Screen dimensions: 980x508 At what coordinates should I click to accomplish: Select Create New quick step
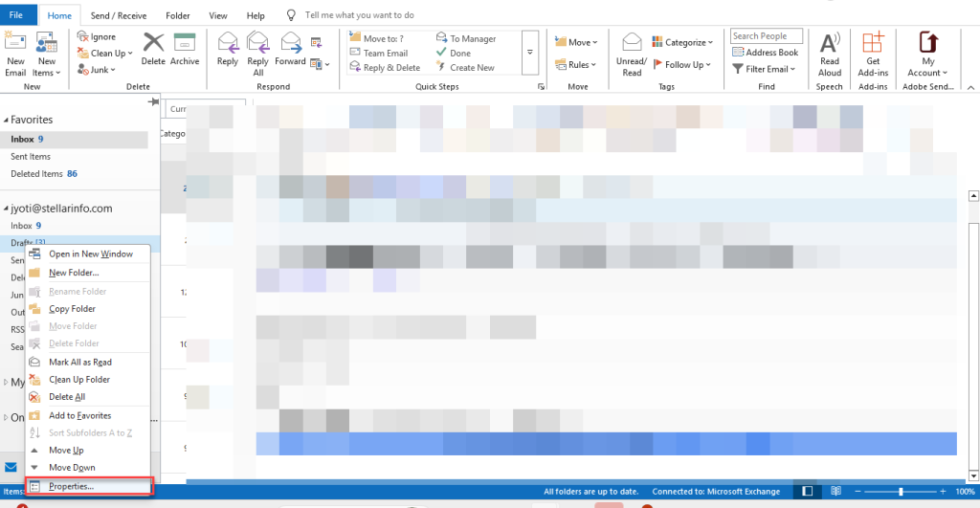point(466,68)
